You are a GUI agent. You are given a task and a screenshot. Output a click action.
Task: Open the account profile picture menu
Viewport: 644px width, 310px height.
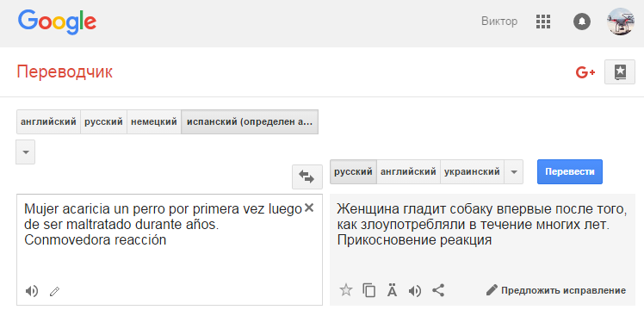coord(620,22)
